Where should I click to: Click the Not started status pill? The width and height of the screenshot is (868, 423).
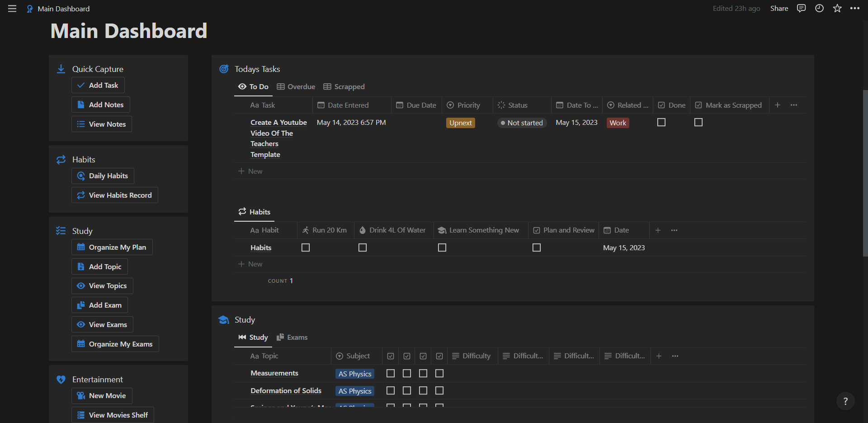(x=522, y=123)
